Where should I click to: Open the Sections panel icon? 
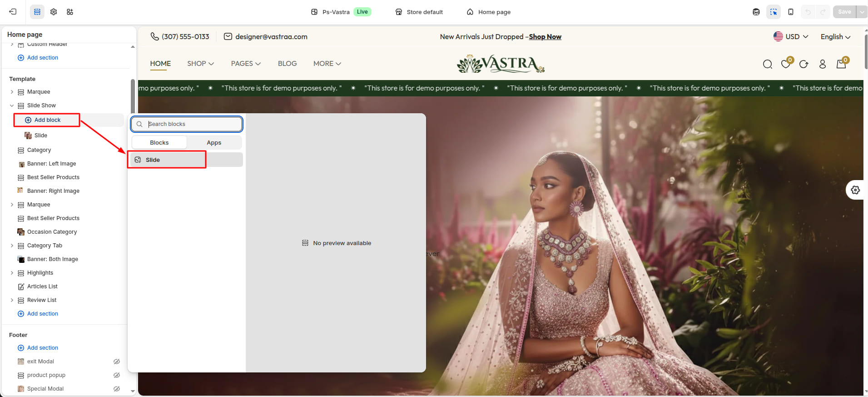coord(37,12)
